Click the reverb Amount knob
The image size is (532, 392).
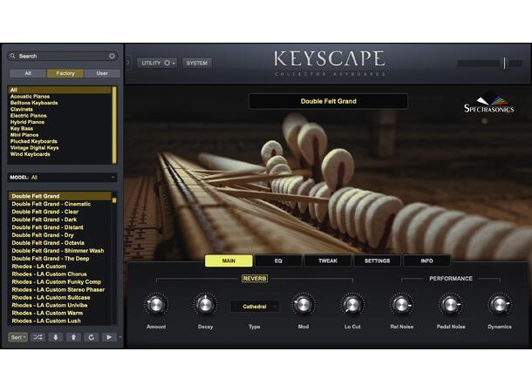(x=156, y=304)
